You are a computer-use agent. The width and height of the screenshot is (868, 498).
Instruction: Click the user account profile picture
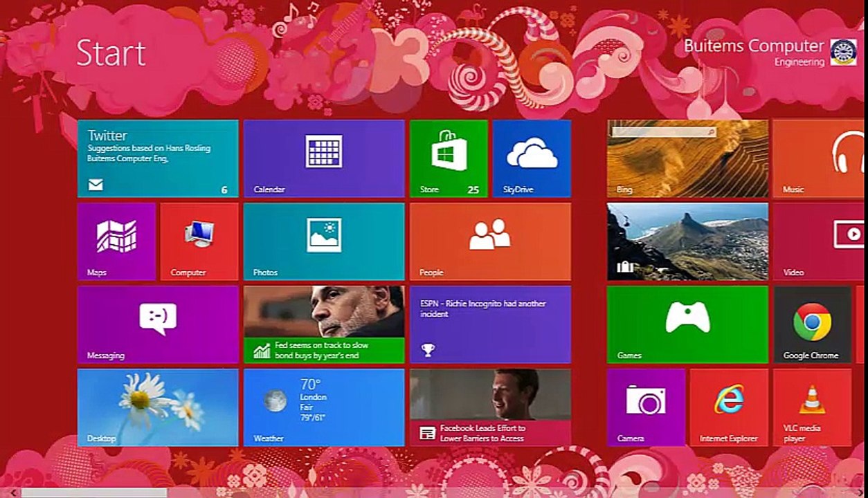pyautogui.click(x=843, y=52)
